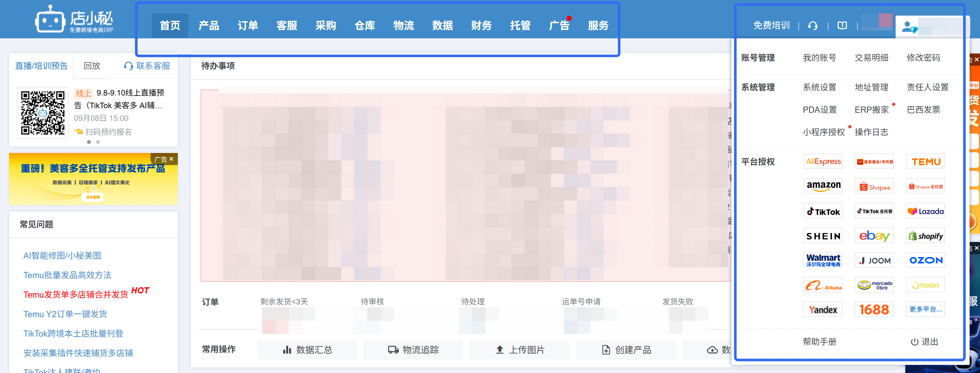Open 免费培训 in the header
The image size is (980, 373).
772,26
